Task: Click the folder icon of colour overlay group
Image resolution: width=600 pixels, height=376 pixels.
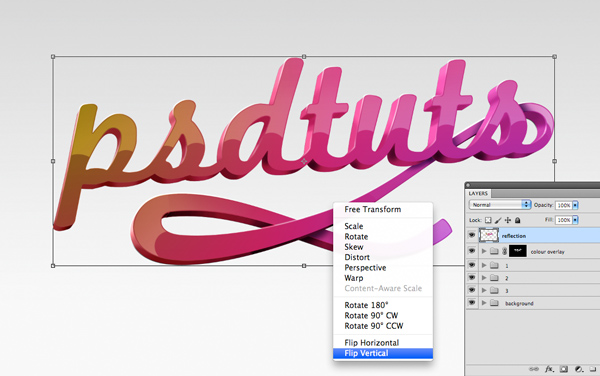Action: tap(494, 251)
